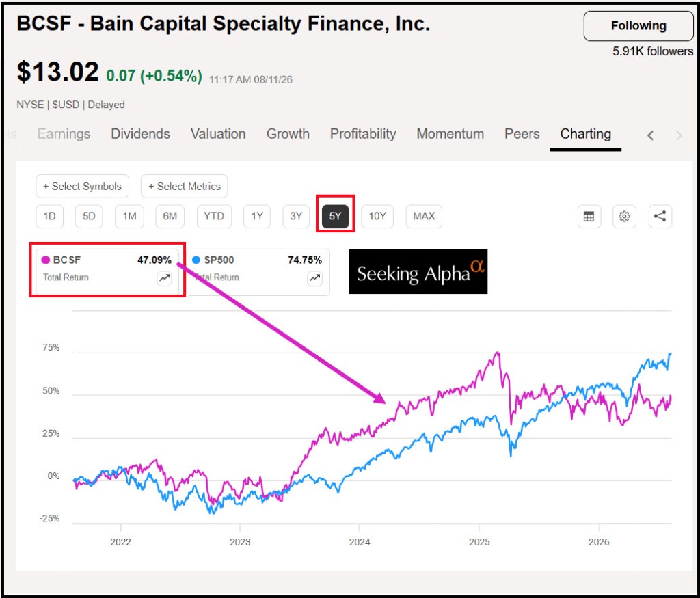Click the SP500 total return card

[258, 272]
